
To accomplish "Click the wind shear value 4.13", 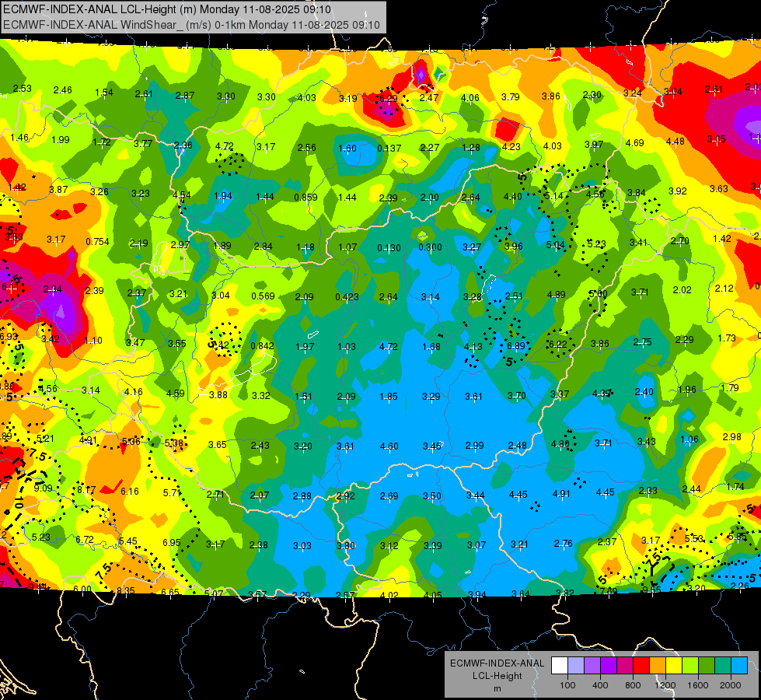I will [x=473, y=346].
